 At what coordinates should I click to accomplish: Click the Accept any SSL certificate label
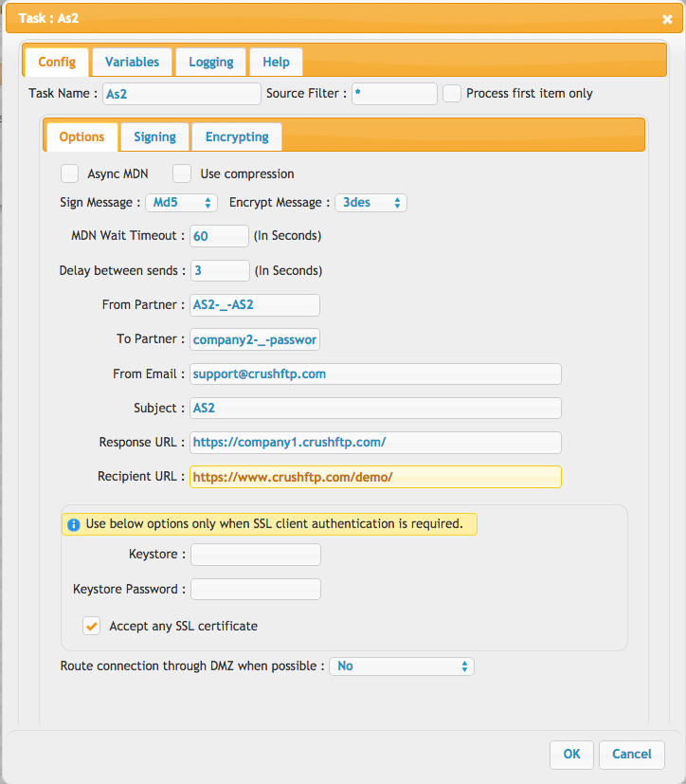click(184, 626)
